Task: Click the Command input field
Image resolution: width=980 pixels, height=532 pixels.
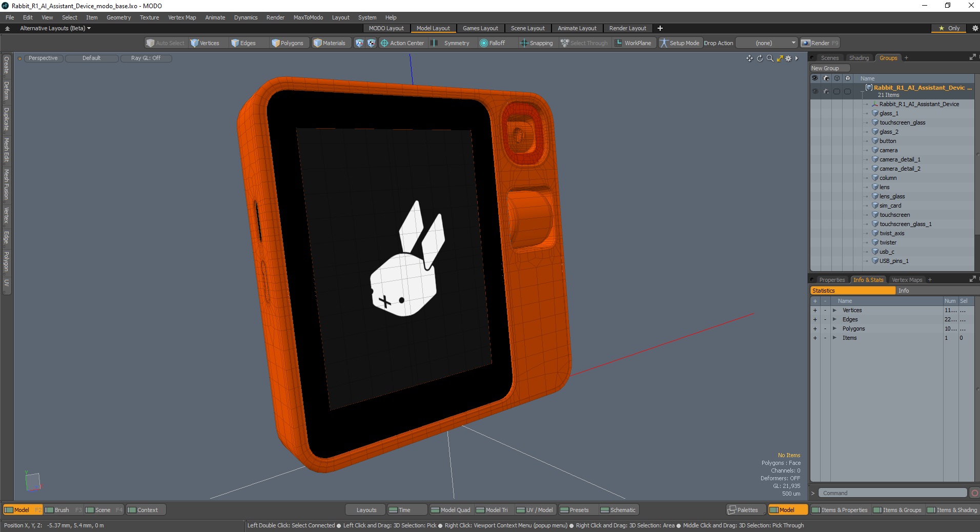Action: 892,493
